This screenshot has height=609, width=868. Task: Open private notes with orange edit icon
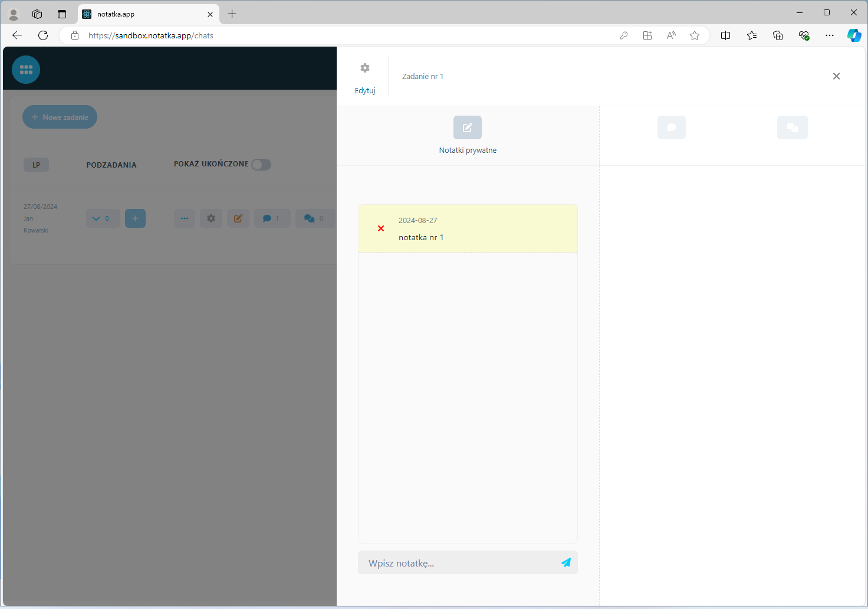238,218
